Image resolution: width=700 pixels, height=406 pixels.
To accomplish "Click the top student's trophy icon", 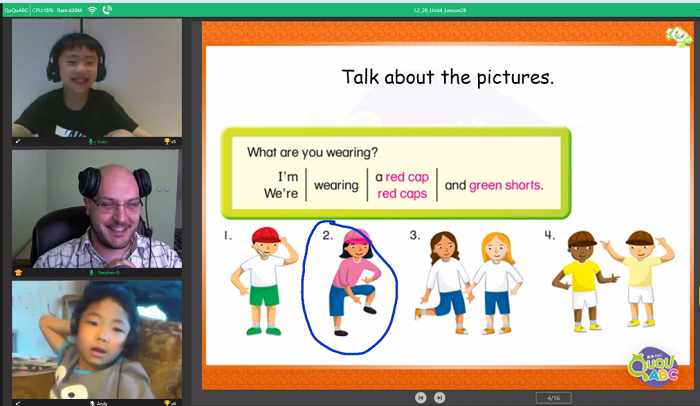I will coord(167,142).
